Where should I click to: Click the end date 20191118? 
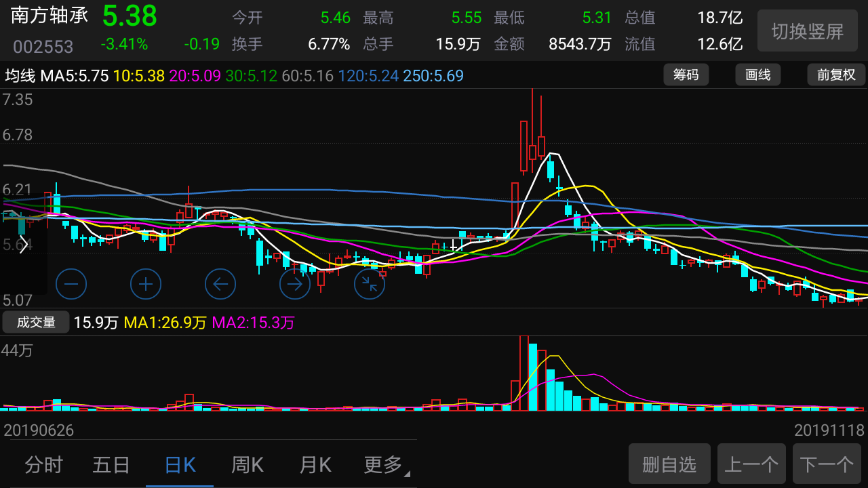(829, 430)
